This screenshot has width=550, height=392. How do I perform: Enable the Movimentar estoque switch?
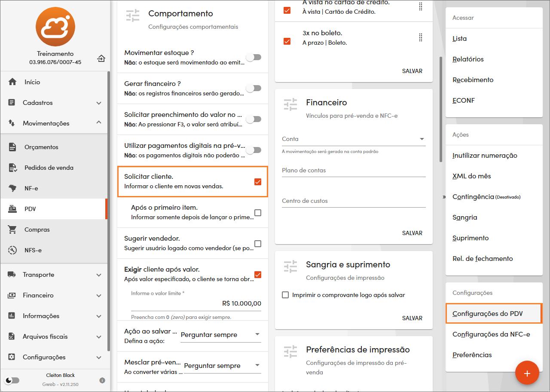pyautogui.click(x=254, y=57)
